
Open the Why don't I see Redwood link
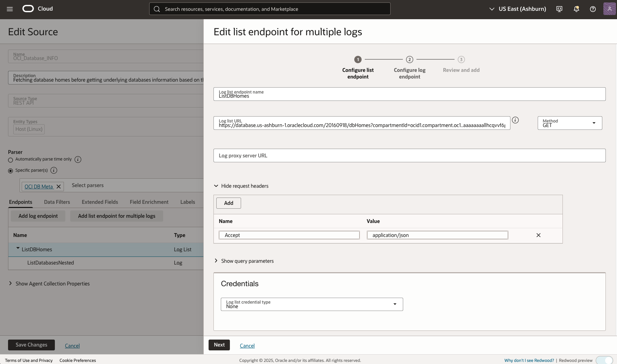(x=529, y=360)
